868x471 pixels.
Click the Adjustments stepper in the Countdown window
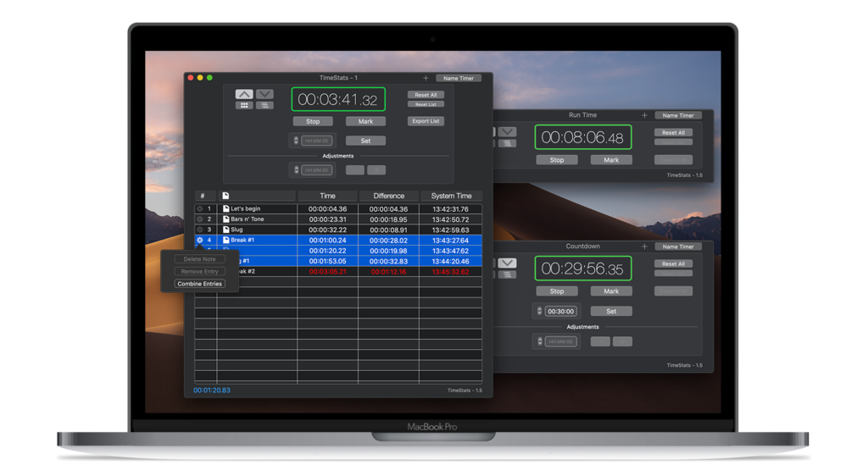click(x=540, y=341)
